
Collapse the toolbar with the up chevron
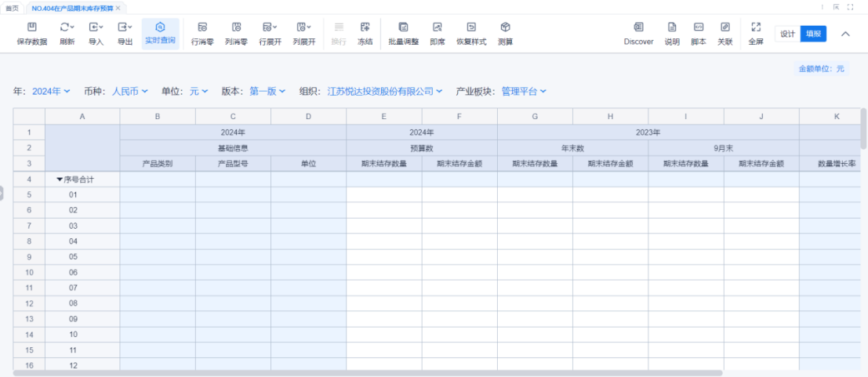click(845, 34)
